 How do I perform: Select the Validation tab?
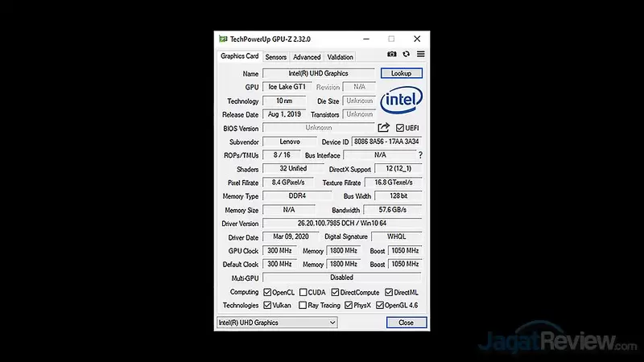click(x=341, y=57)
